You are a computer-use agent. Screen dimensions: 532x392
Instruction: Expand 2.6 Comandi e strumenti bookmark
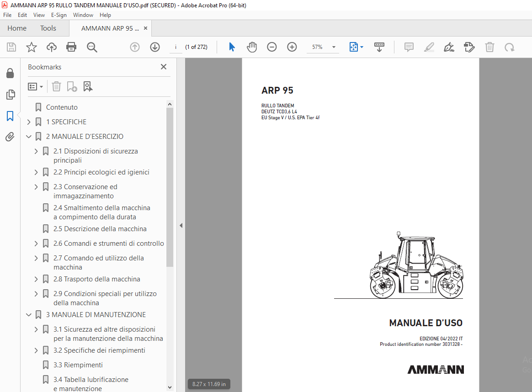click(36, 244)
